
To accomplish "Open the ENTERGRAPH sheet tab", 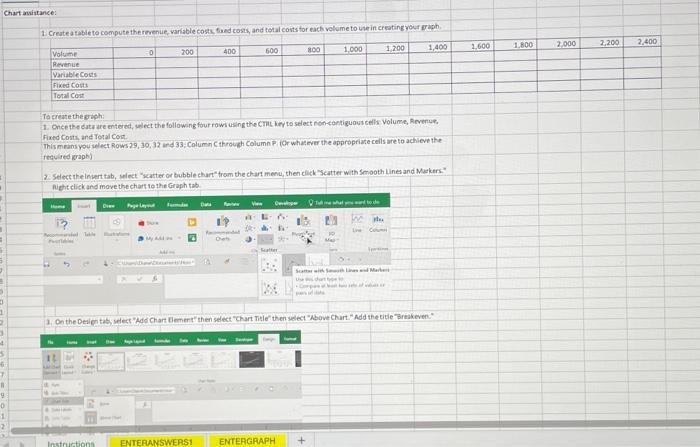I will point(247,441).
